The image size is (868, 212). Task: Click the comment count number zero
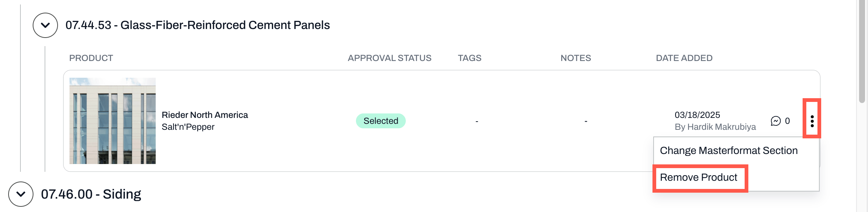click(787, 121)
